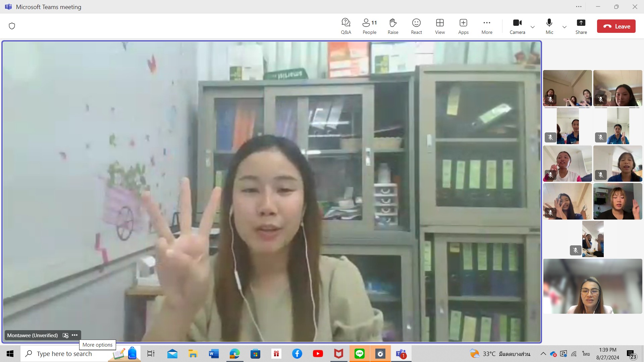Expand the Mic options dropdown arrow
Viewport: 644px width, 362px height.
click(564, 27)
